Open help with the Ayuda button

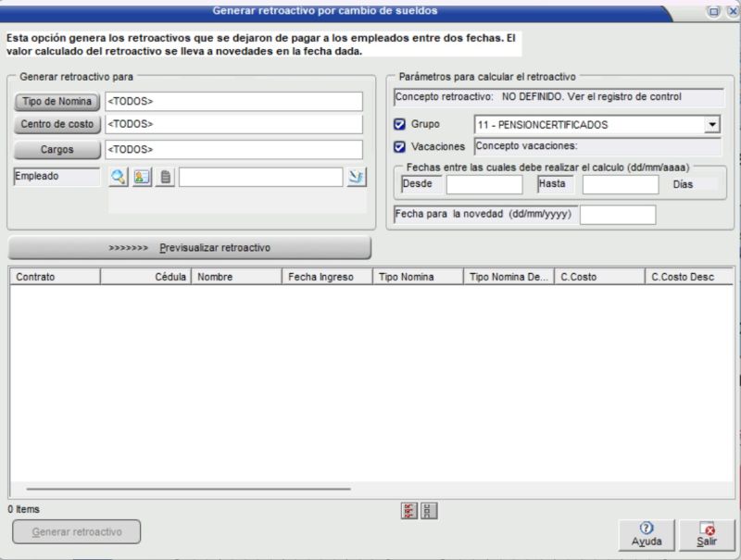[647, 534]
